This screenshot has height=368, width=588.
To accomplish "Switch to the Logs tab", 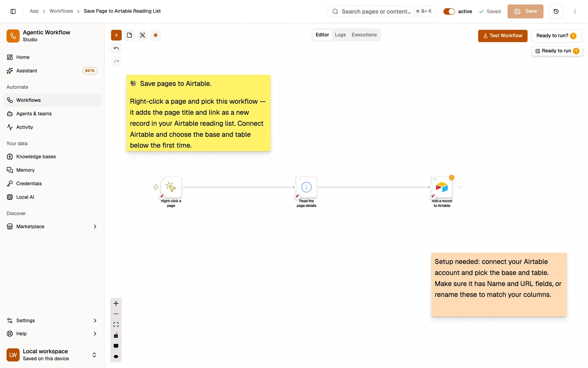I will point(340,35).
